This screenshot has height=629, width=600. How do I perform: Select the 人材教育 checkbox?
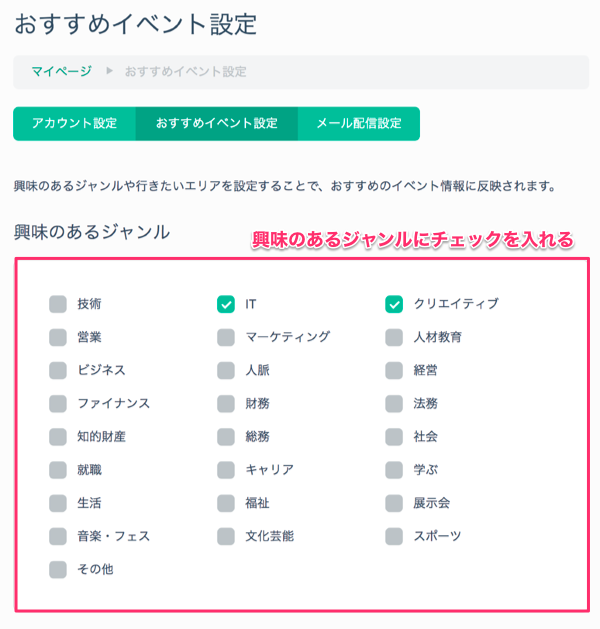click(x=394, y=337)
